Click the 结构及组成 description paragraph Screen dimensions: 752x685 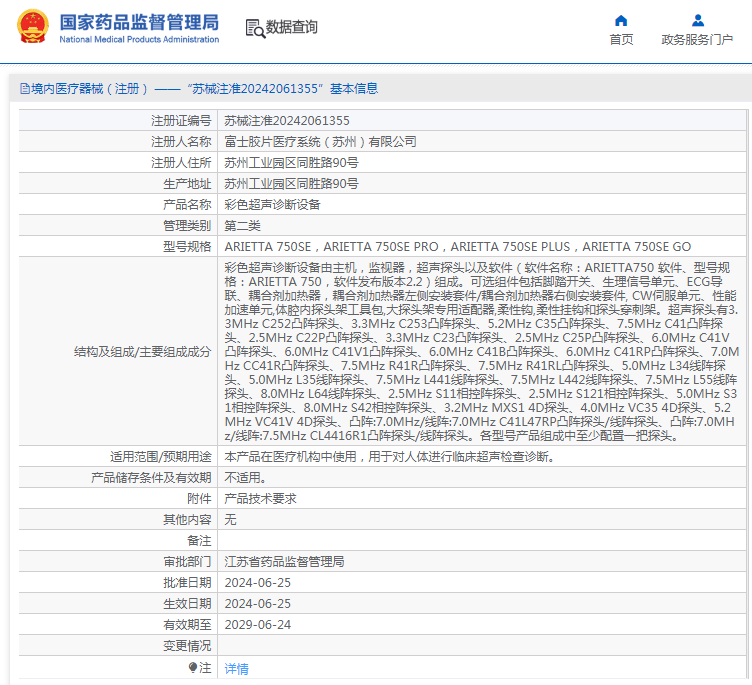click(x=481, y=351)
